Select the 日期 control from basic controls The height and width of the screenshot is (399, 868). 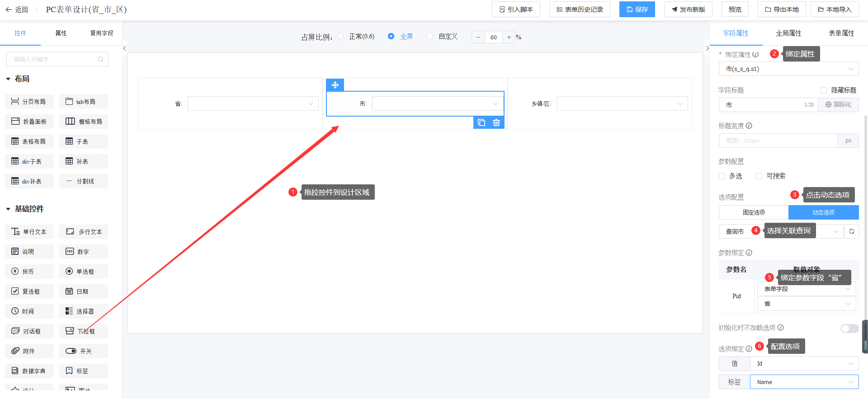83,291
